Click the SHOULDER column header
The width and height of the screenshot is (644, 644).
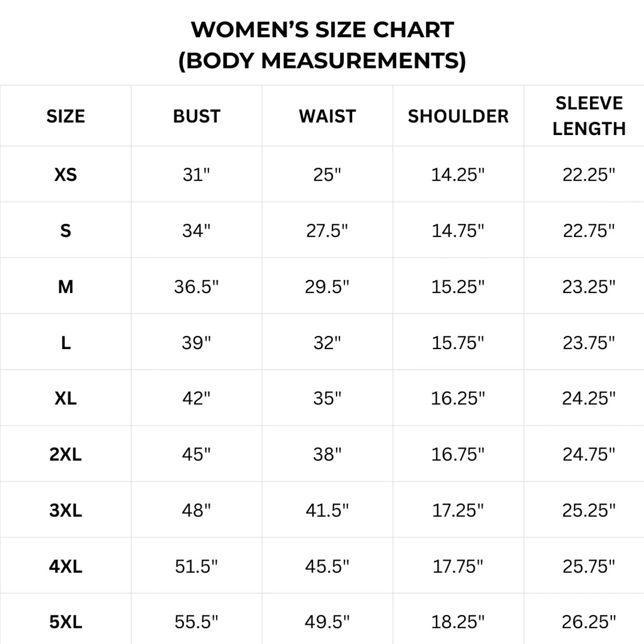click(x=458, y=116)
